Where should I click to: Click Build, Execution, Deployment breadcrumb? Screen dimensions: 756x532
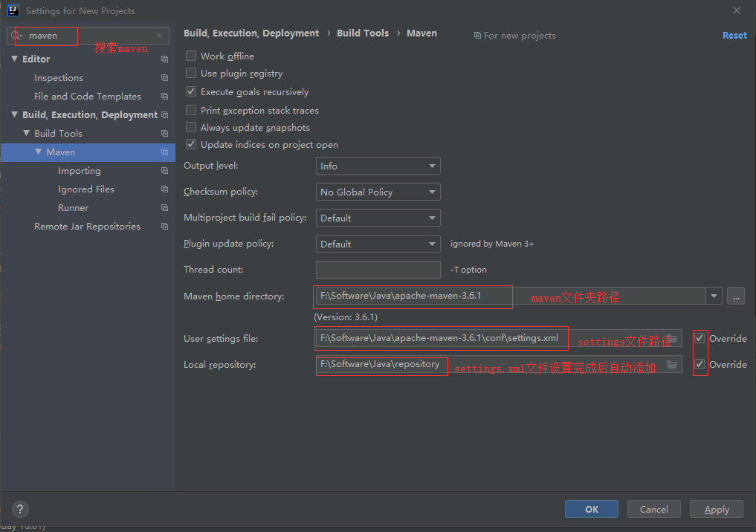[251, 33]
